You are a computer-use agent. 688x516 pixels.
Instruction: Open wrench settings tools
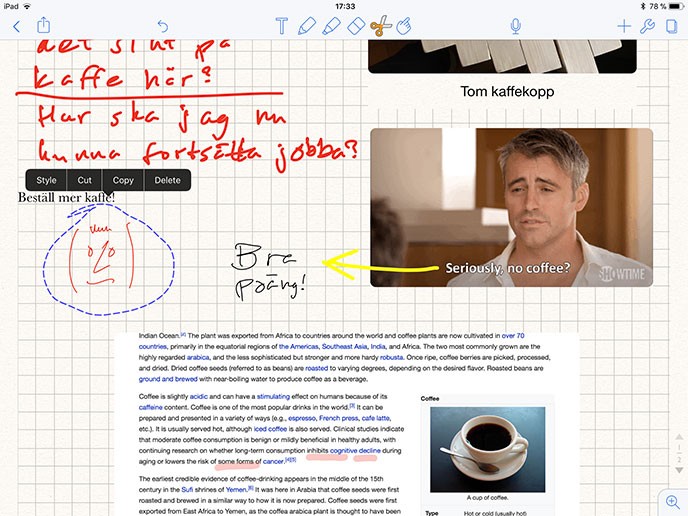647,26
